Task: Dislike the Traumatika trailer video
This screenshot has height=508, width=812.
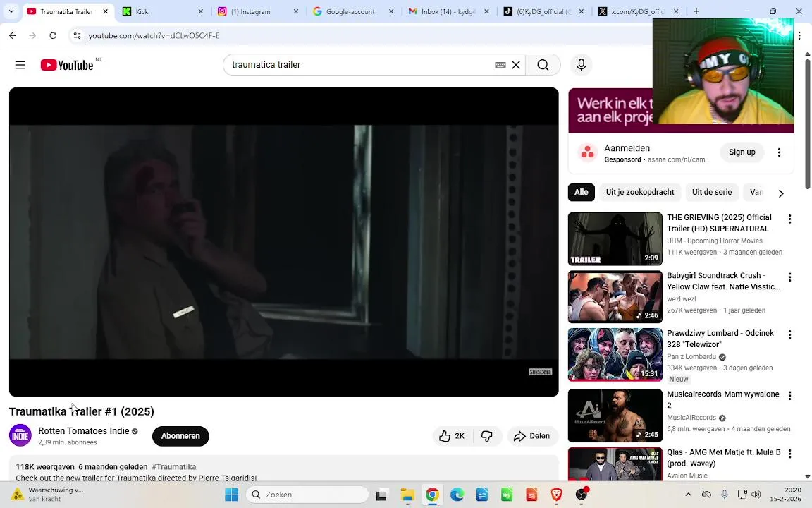Action: 487,436
